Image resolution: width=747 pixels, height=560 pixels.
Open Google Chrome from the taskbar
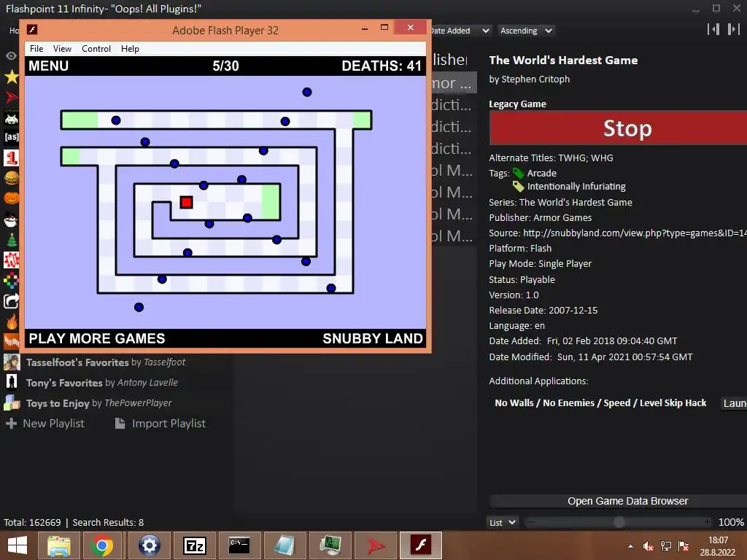(102, 545)
